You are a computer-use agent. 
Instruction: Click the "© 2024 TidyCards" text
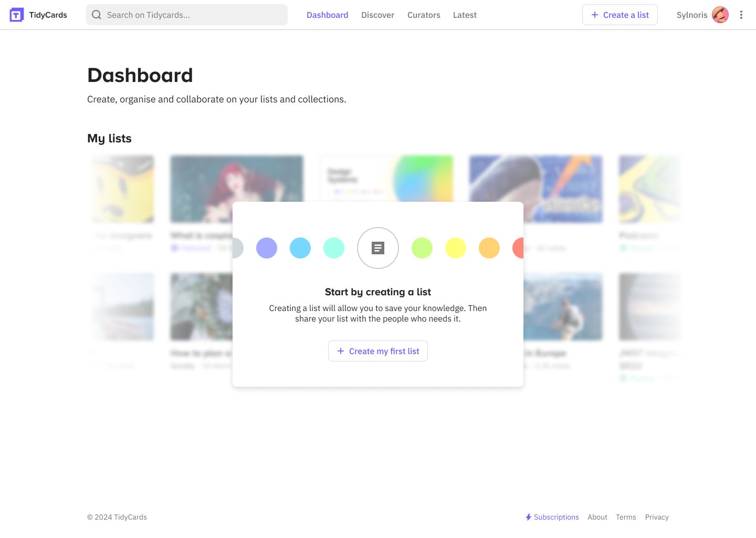click(x=117, y=517)
